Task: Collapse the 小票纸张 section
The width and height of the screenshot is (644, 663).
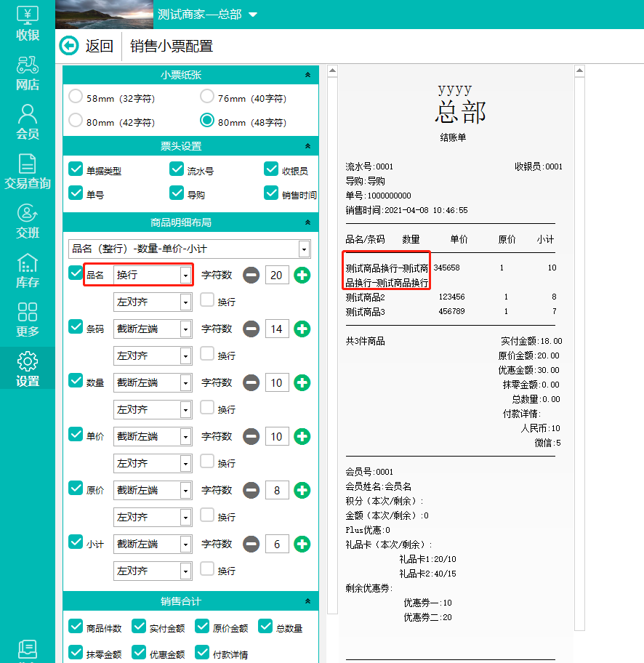Action: point(307,75)
